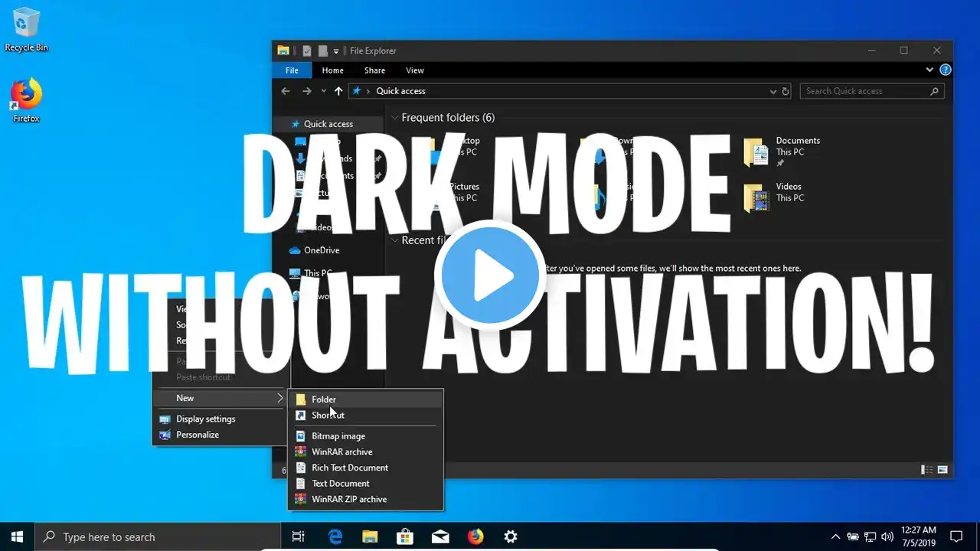Click the File Explorer title bar folder icon
Viewport: 980px width, 551px height.
[x=283, y=51]
